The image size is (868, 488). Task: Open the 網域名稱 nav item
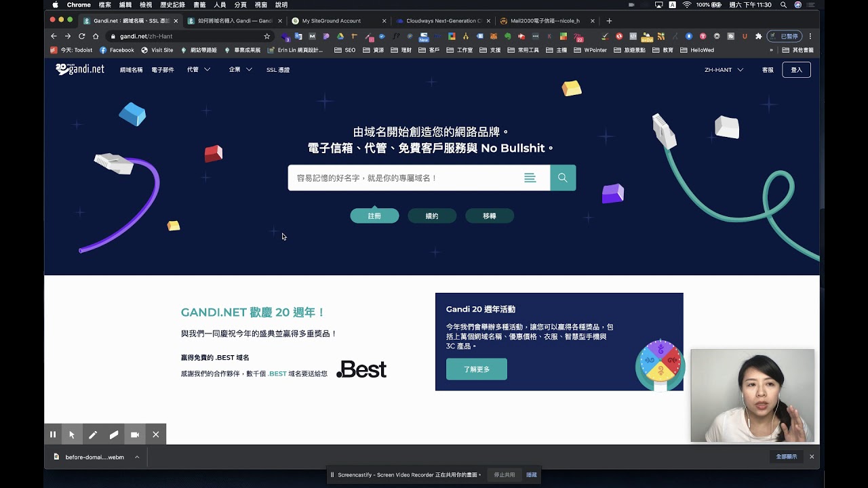132,70
